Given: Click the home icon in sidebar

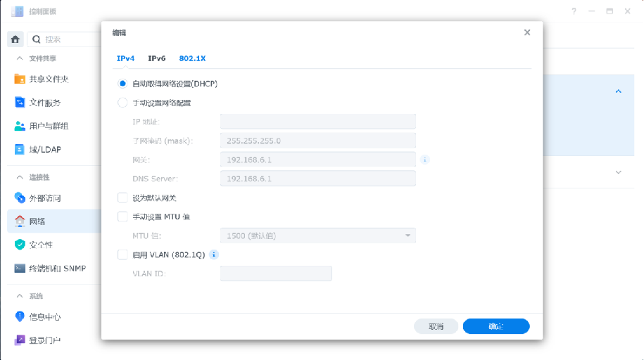Looking at the screenshot, I should click(x=16, y=39).
